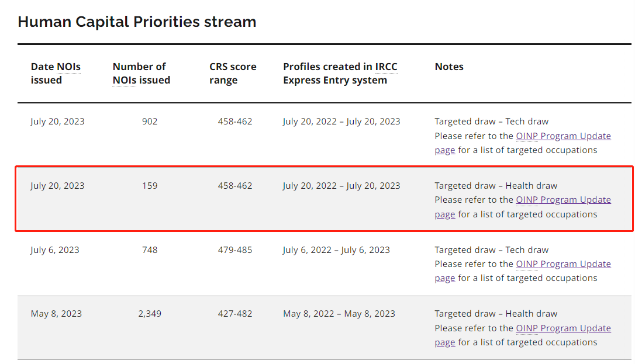Viewport: 635px width, 364px height.
Task: Select the "July 6, 2022 – July 6, 2023" profile range
Action: (x=336, y=250)
